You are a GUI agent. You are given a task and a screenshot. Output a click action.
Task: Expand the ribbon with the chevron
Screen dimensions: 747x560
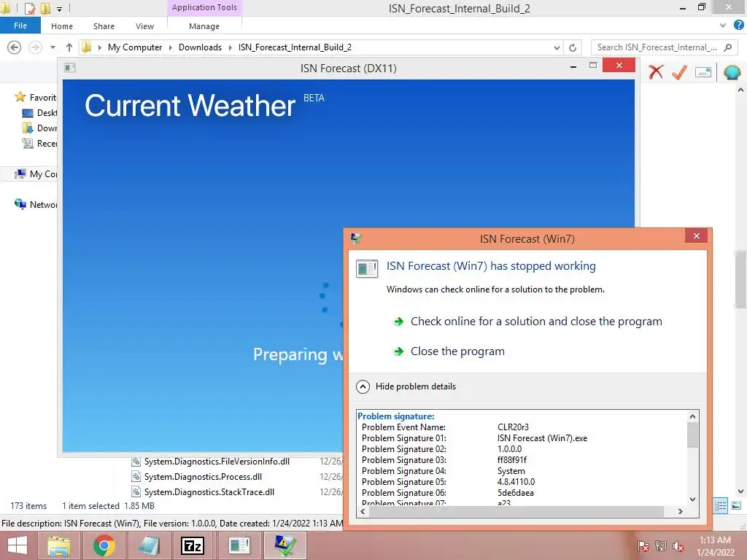(x=723, y=26)
